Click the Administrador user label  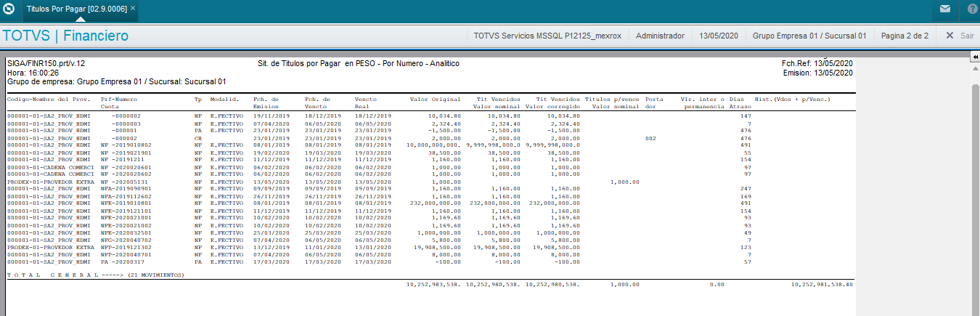point(660,36)
